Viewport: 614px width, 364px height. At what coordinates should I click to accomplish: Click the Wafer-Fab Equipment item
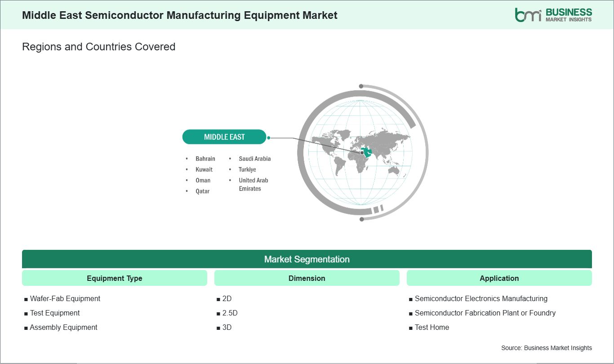(x=65, y=298)
